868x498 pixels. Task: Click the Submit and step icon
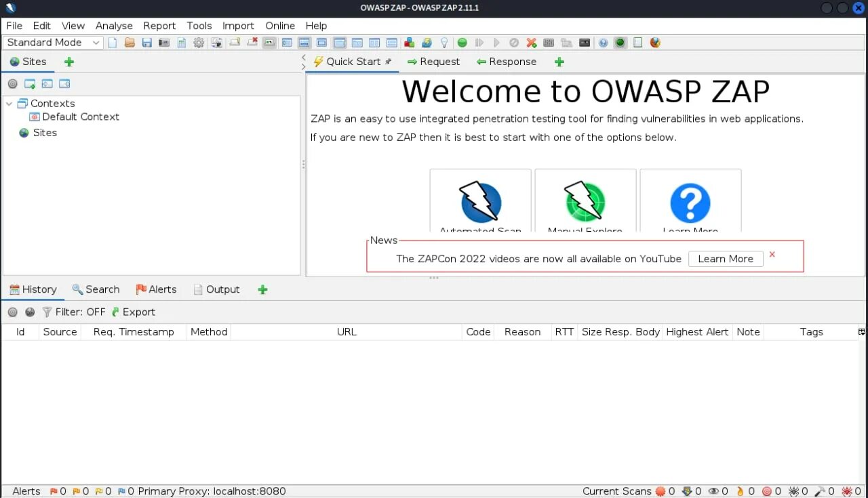pyautogui.click(x=479, y=43)
